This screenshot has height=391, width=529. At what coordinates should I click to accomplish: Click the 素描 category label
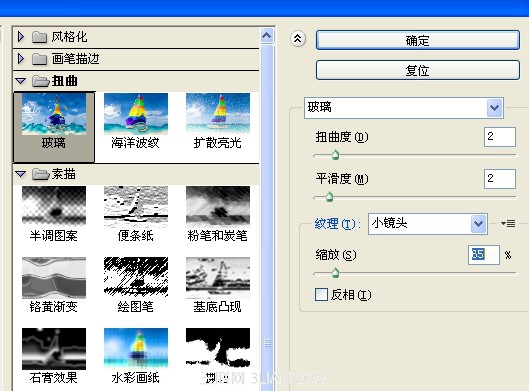[63, 174]
